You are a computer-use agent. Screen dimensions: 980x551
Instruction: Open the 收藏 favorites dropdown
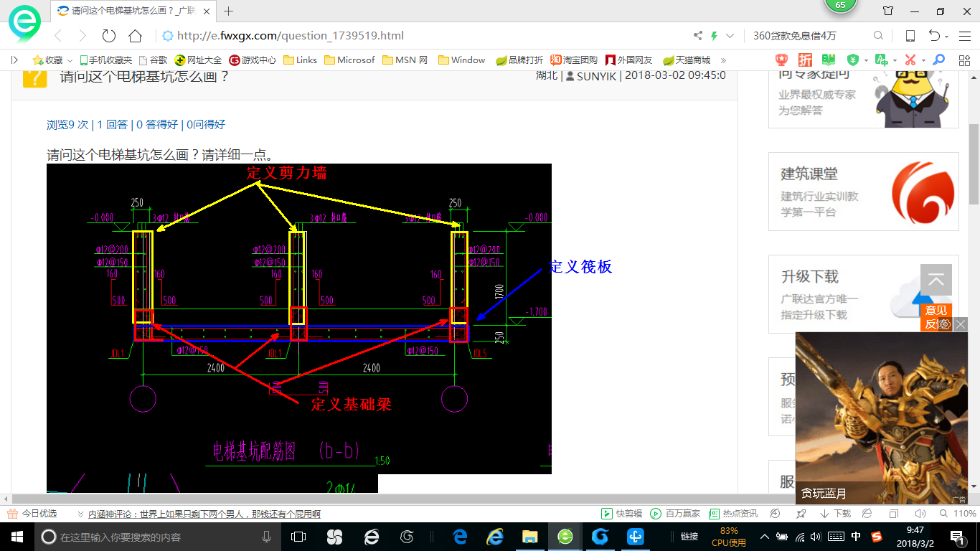point(52,60)
